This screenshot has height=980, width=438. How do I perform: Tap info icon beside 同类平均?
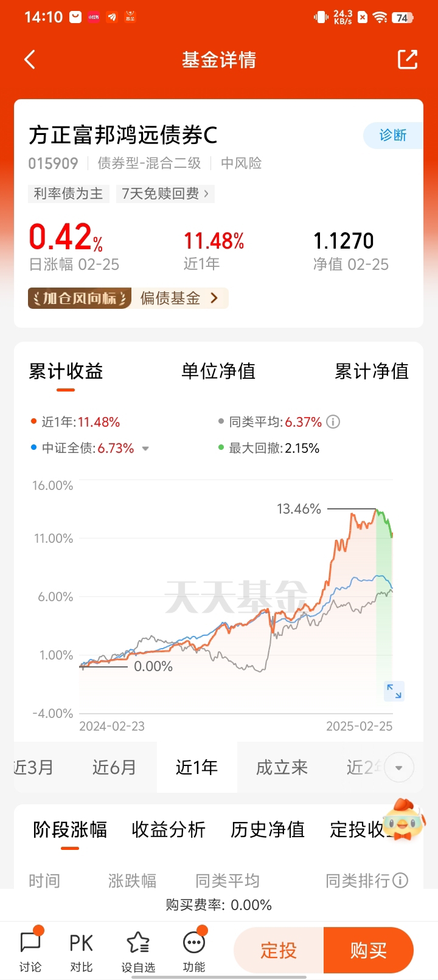(333, 422)
